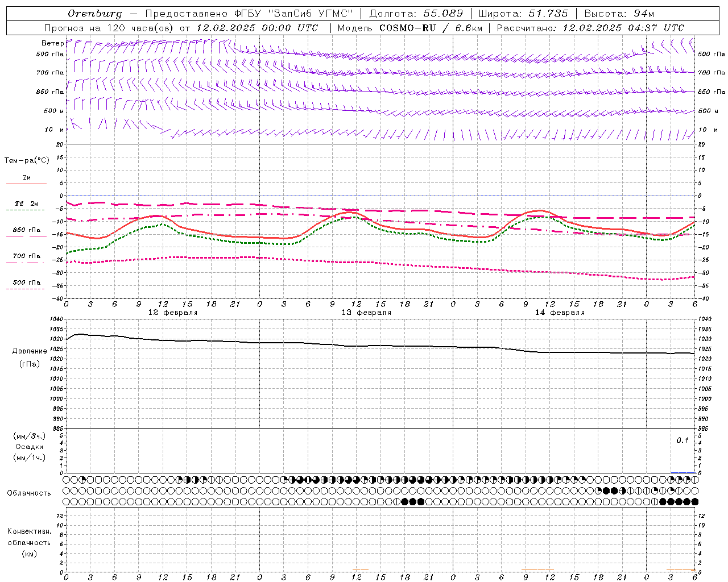Click the model name "COSMO-RU / 6.6км"

[x=431, y=28]
